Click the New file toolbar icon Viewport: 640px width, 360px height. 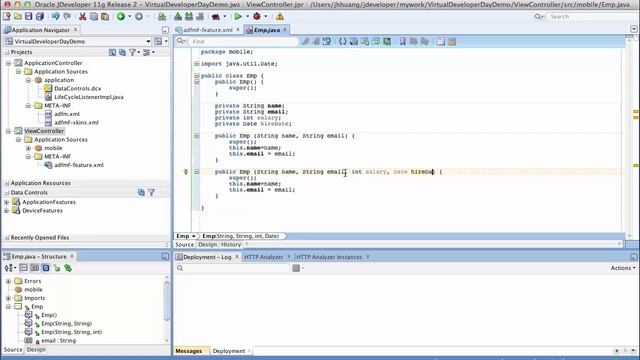click(x=7, y=17)
